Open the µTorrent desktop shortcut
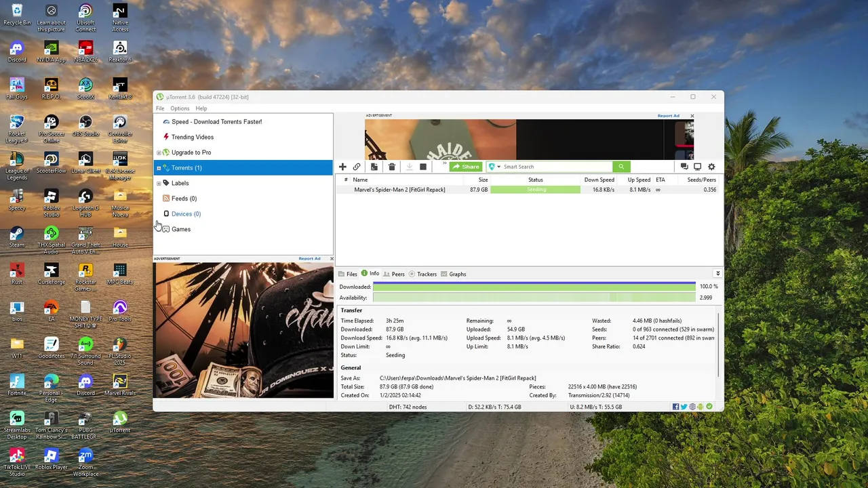The width and height of the screenshot is (868, 488). pos(120,422)
